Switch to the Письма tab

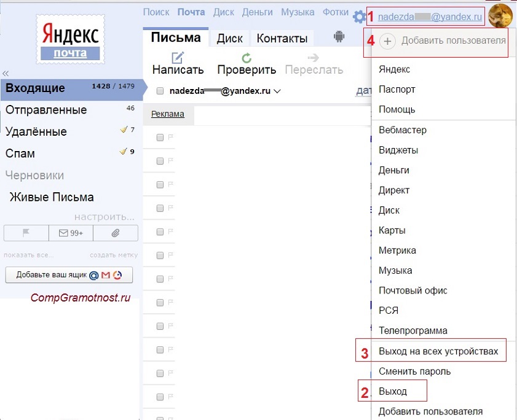coord(176,37)
